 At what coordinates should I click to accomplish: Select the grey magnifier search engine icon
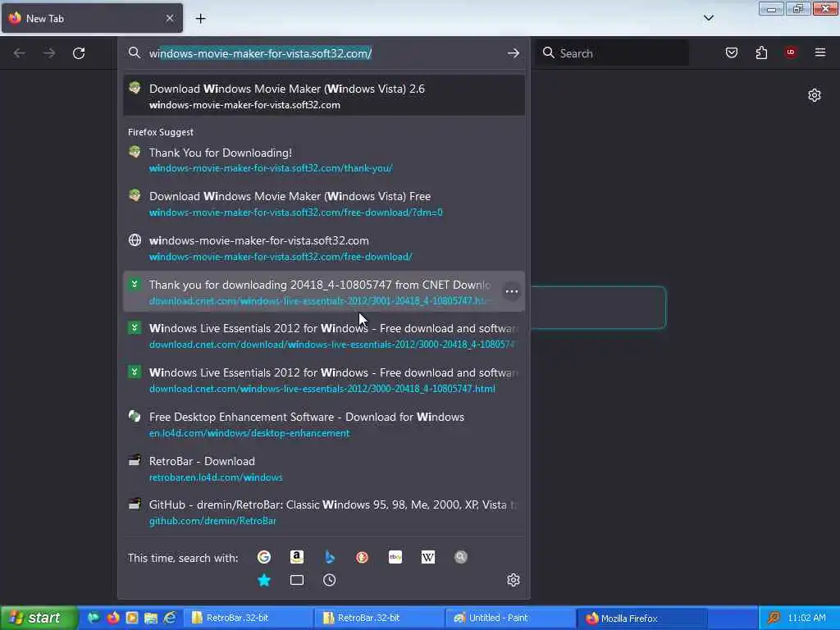click(x=461, y=557)
